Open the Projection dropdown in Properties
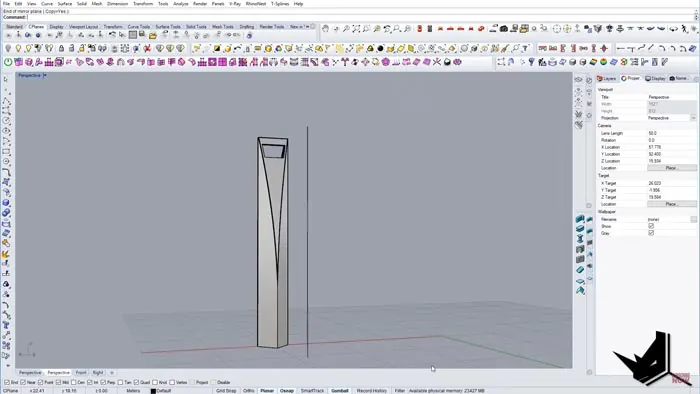 coord(693,118)
